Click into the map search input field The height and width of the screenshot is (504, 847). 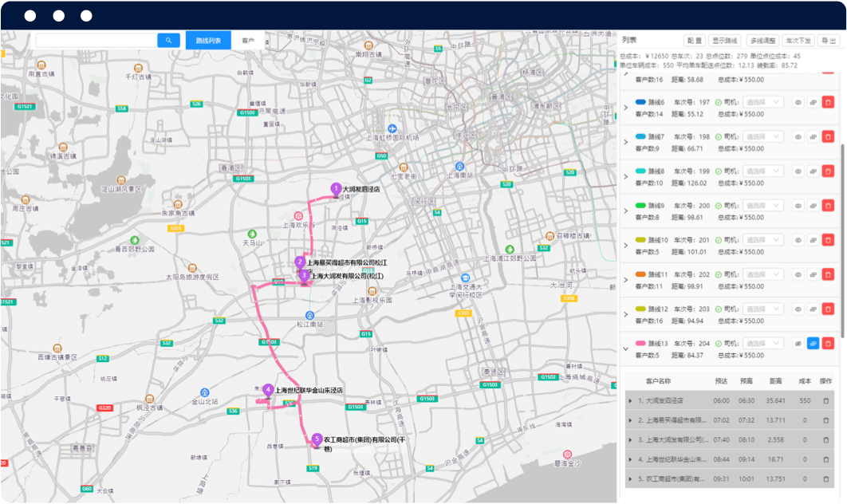(x=97, y=41)
